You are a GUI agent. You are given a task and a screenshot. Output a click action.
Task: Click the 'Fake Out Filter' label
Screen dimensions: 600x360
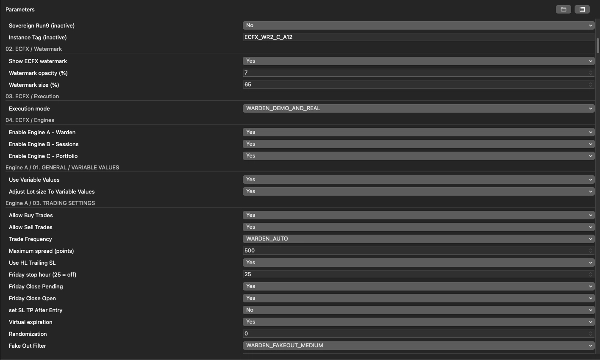coord(27,346)
